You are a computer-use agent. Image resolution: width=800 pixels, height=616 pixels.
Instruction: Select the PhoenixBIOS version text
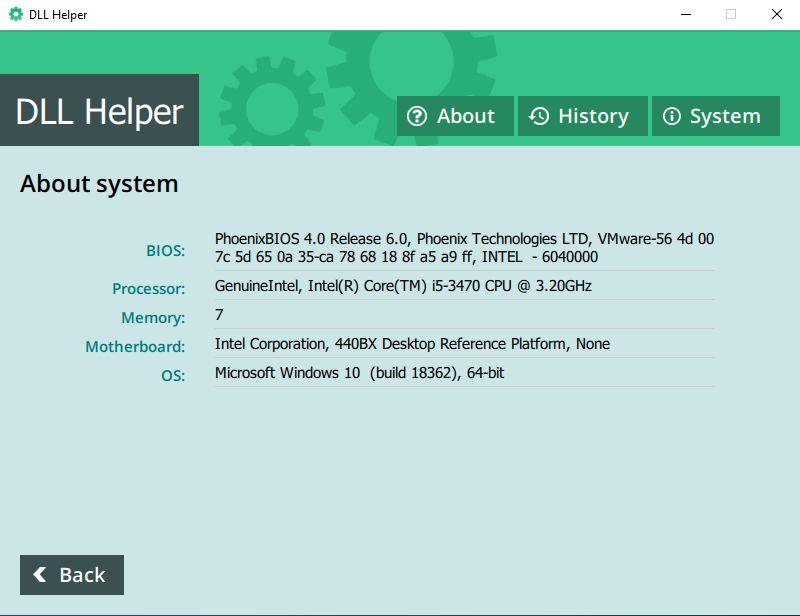tap(464, 248)
